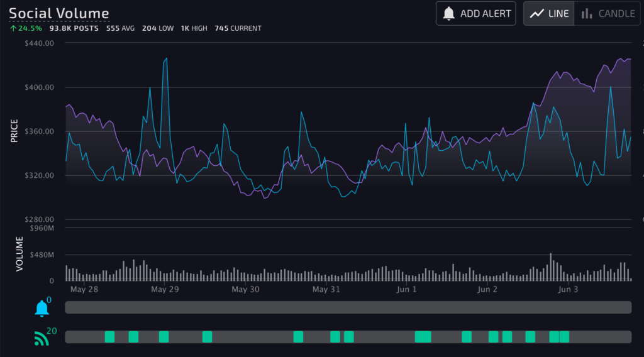644x357 pixels.
Task: Switch chart to LINE view
Action: 548,13
